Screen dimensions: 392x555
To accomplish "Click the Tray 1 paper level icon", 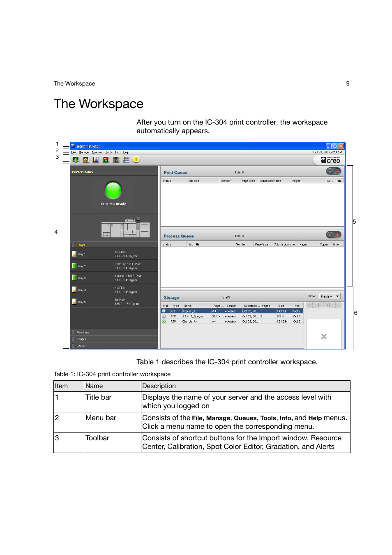I will 74,254.
